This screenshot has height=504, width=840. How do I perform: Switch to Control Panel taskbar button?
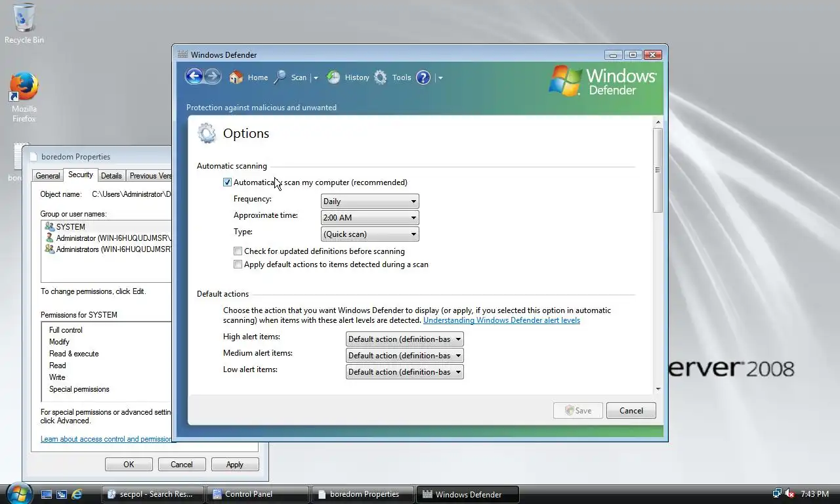[258, 494]
